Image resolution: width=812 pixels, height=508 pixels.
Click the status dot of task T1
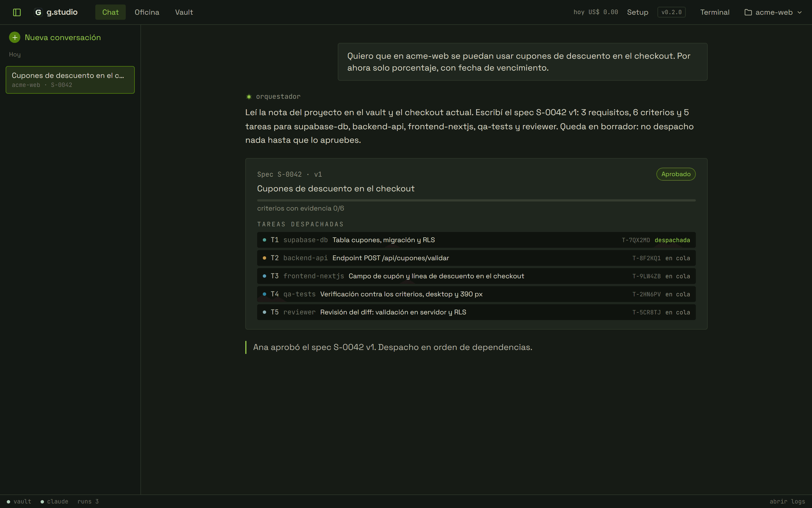tap(264, 240)
